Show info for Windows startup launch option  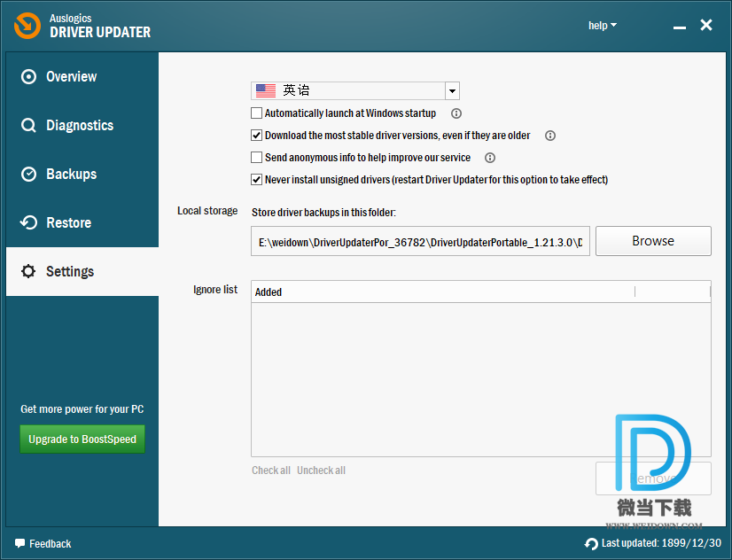click(456, 113)
